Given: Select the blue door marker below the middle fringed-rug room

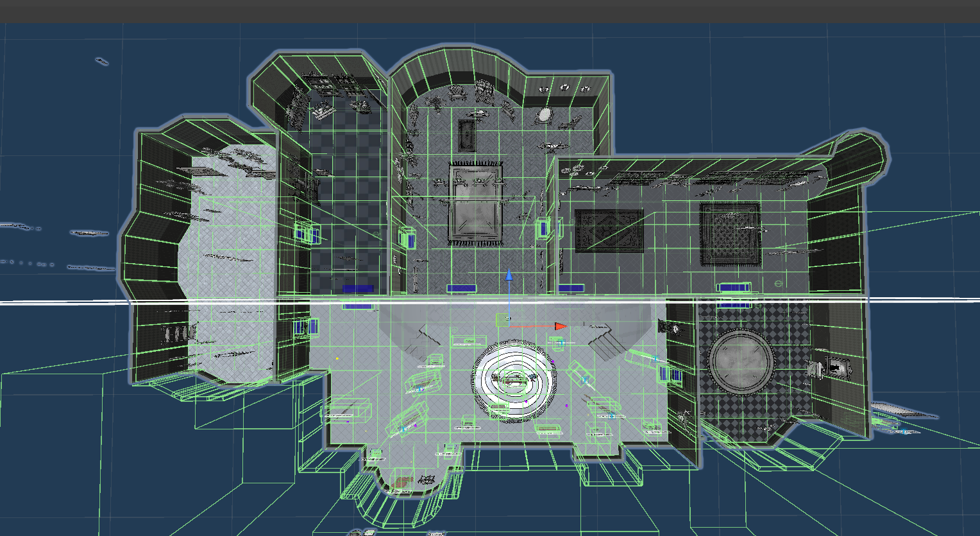Looking at the screenshot, I should point(461,289).
